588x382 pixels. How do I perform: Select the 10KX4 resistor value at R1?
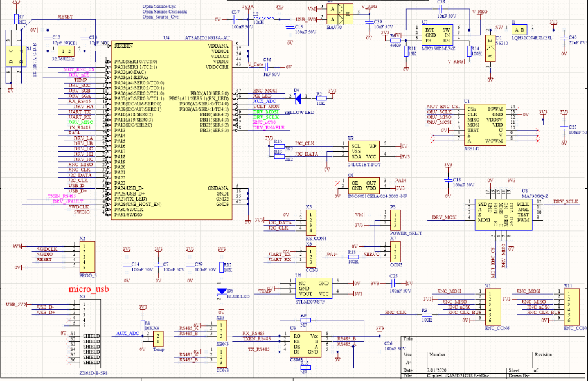tap(152, 329)
